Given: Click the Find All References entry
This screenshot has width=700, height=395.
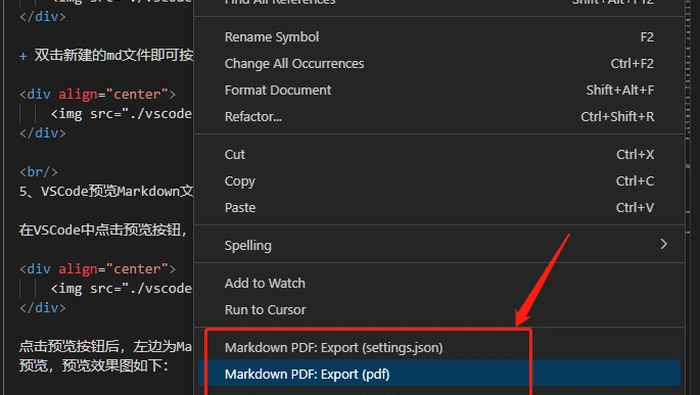Looking at the screenshot, I should pyautogui.click(x=439, y=3).
